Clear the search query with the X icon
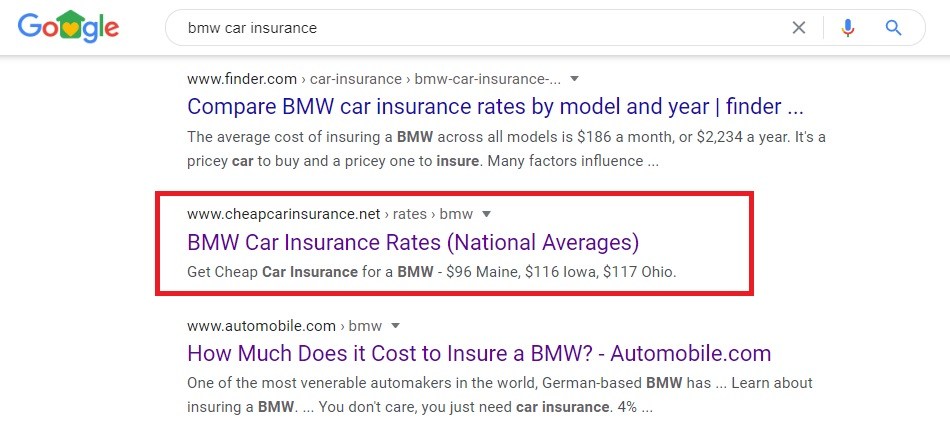This screenshot has width=950, height=445. [799, 27]
